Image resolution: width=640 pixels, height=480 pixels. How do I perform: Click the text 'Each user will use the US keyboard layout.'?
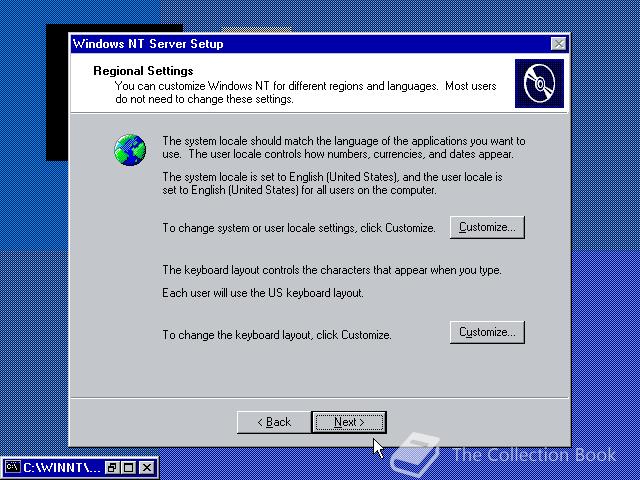pos(263,293)
